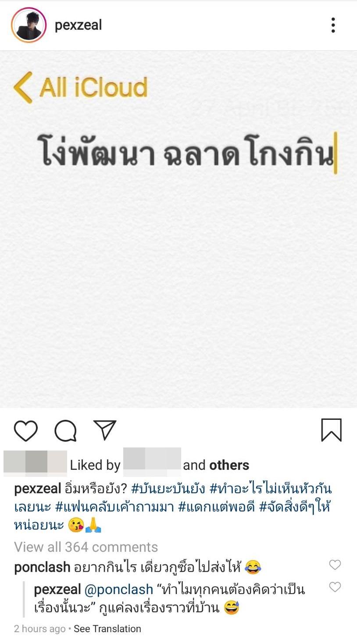Open the pexzeal username in the header
The height and width of the screenshot is (644, 357).
[78, 25]
